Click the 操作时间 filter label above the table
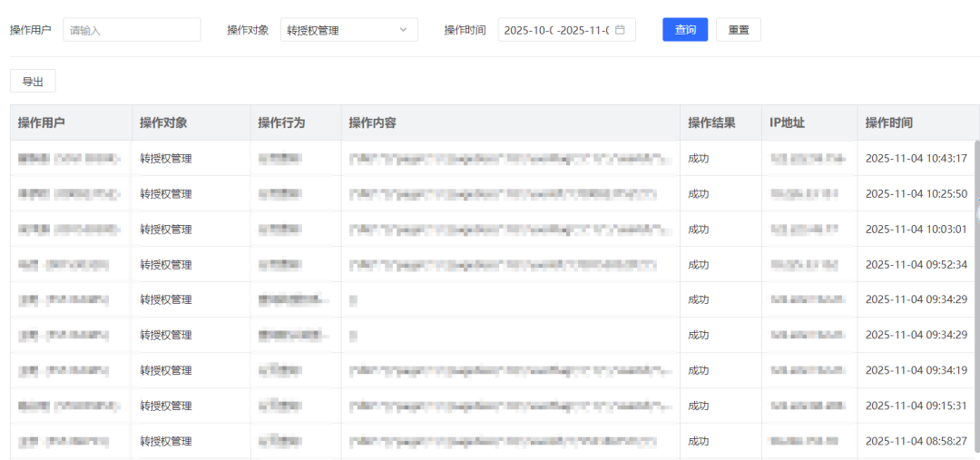 point(465,29)
